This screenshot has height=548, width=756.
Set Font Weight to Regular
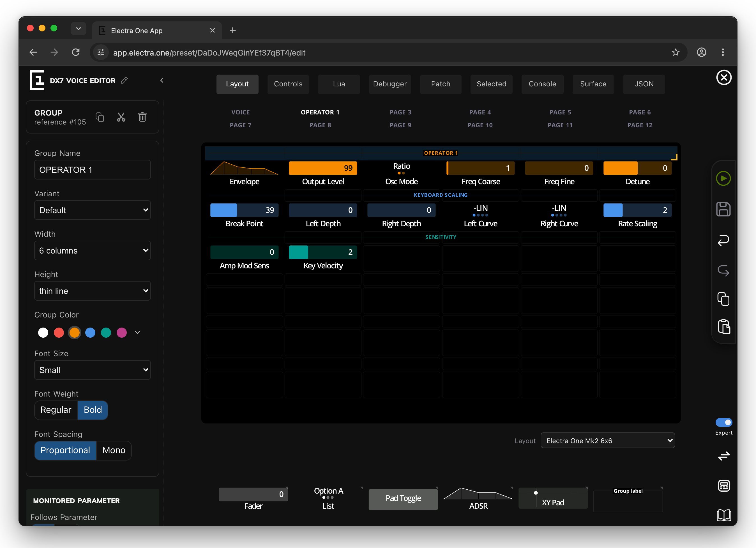56,410
